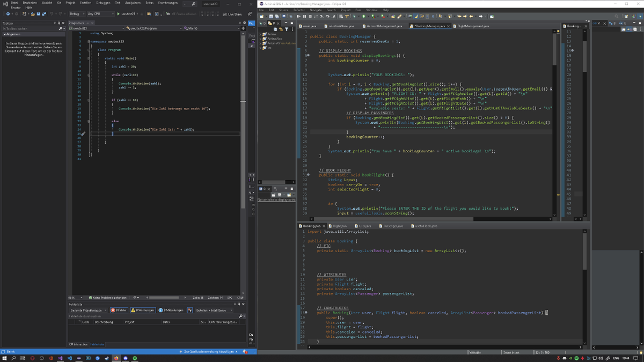Open the Debuggen menu in Visual Studio
Screen dimensions: 644x362
(x=103, y=3)
